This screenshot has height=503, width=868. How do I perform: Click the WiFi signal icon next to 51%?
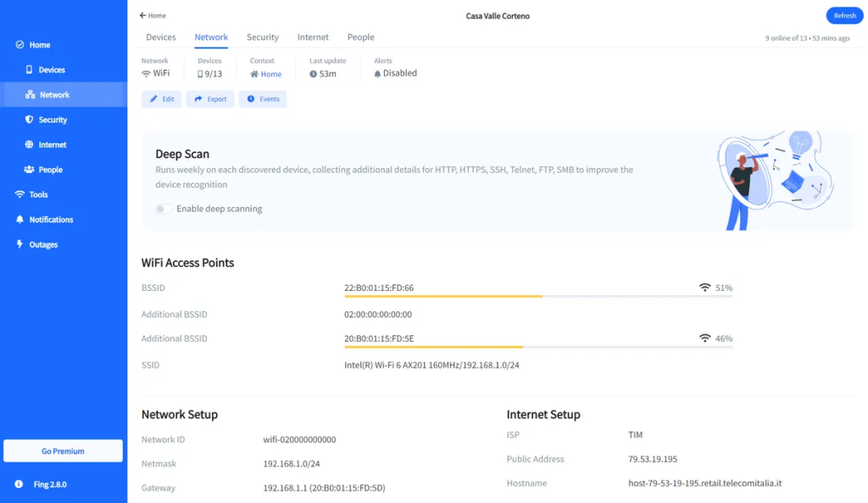point(705,288)
